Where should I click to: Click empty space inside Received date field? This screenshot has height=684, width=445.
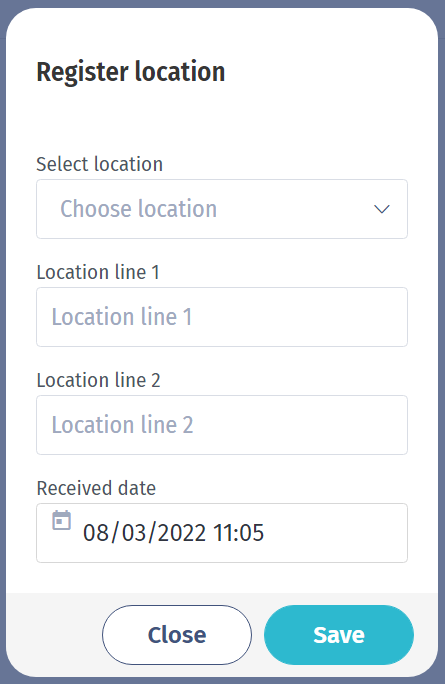pos(336,533)
